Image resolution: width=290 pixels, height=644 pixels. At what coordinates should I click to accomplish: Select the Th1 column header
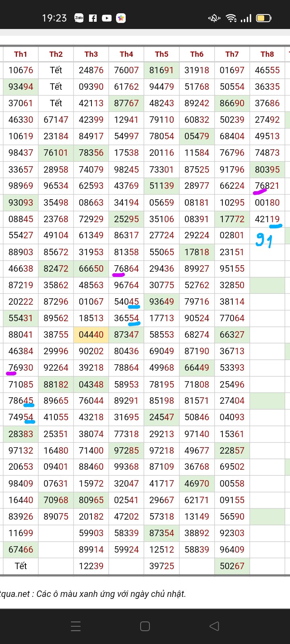tap(21, 54)
